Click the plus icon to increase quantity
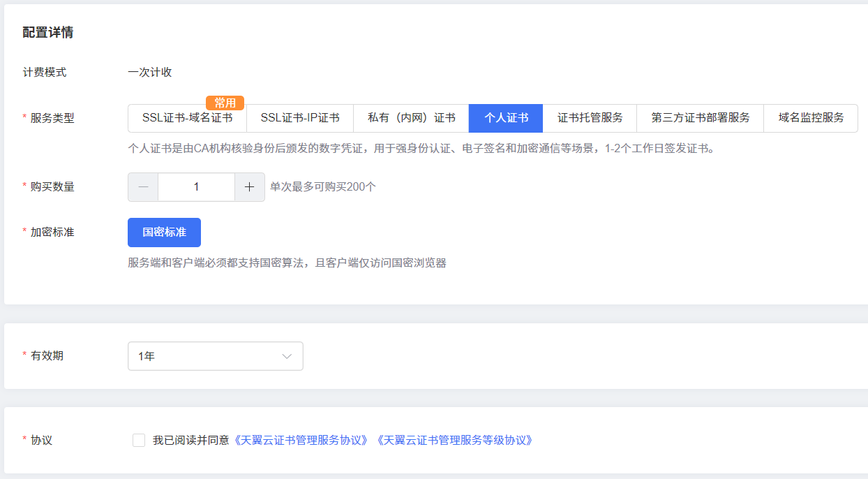This screenshot has width=868, height=479. coord(249,187)
